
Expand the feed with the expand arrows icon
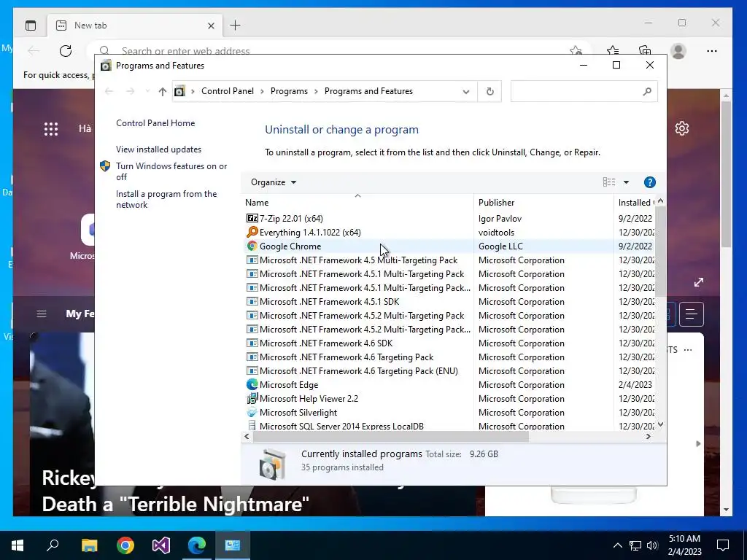point(699,282)
